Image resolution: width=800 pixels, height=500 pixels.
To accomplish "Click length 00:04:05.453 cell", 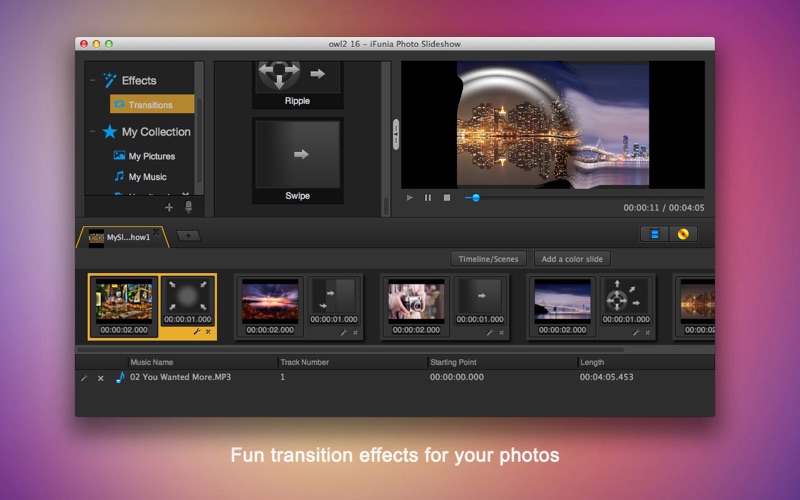I will [x=606, y=377].
